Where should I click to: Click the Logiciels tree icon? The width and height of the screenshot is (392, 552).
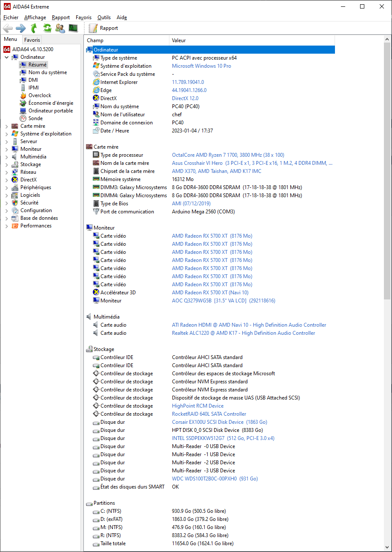click(x=15, y=195)
